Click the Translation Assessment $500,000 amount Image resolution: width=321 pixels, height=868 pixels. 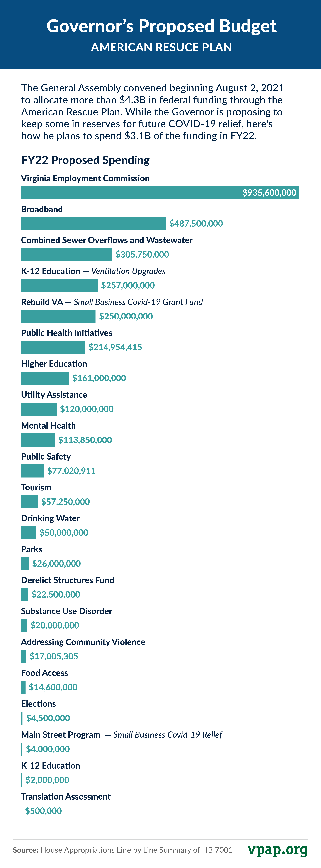[43, 811]
